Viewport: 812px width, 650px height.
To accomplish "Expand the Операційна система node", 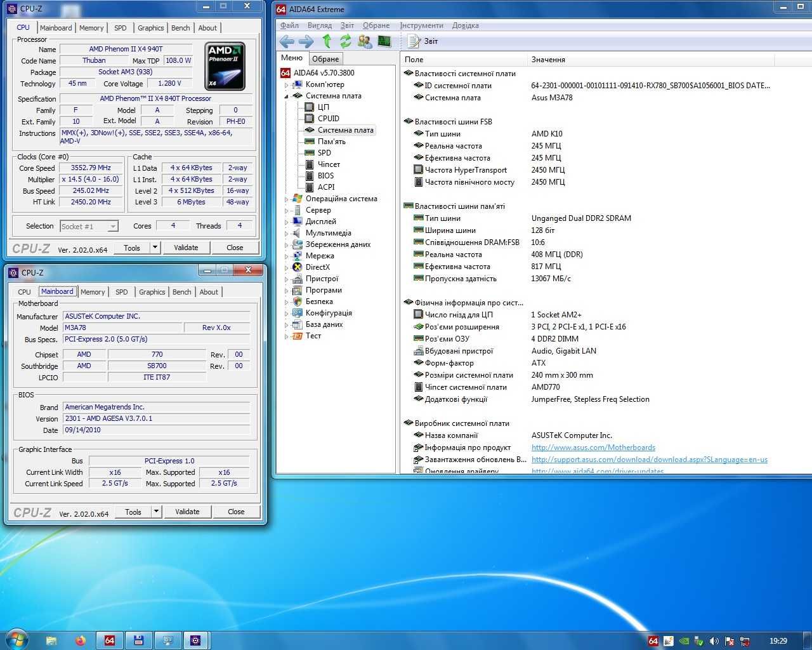I will (x=286, y=199).
